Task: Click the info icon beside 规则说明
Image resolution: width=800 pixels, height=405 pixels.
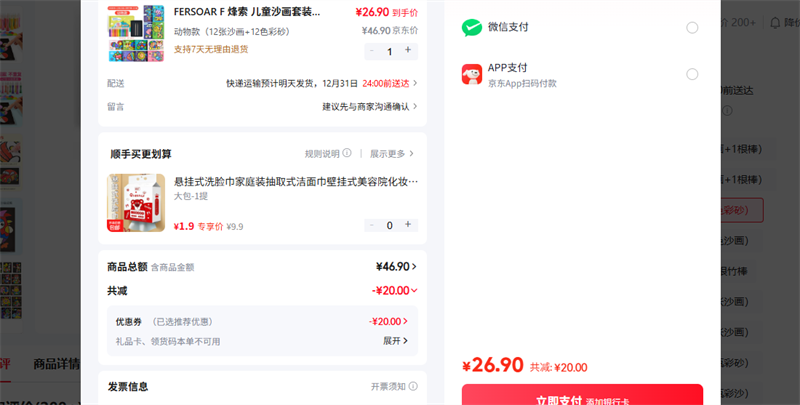Action: point(347,154)
